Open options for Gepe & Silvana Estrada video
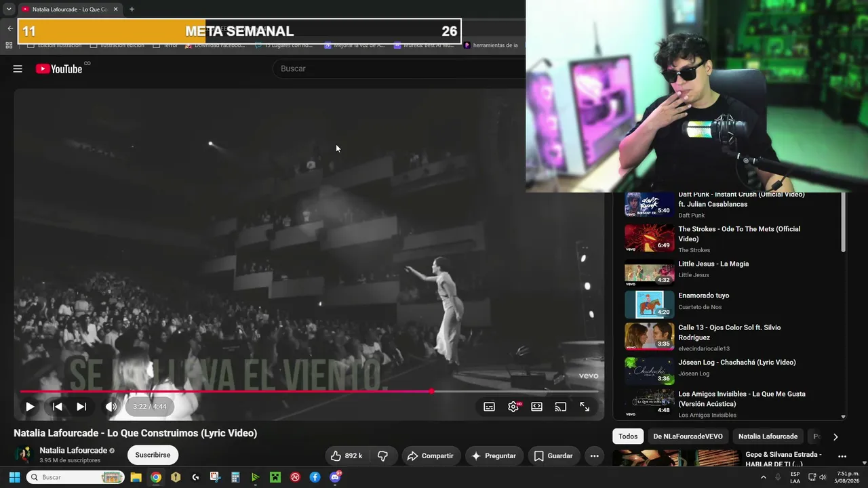The height and width of the screenshot is (488, 868). click(x=842, y=456)
